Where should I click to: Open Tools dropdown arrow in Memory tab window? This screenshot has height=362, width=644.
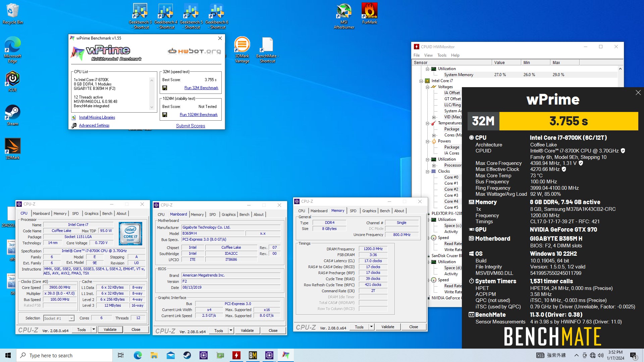pos(371,327)
